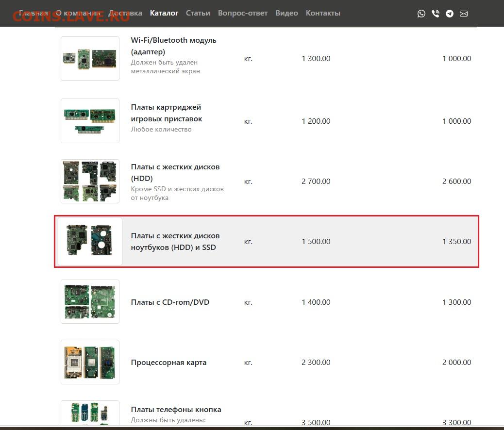Open the Процессорная карта thumbnail image
Image resolution: width=504 pixels, height=430 pixels.
coord(90,362)
